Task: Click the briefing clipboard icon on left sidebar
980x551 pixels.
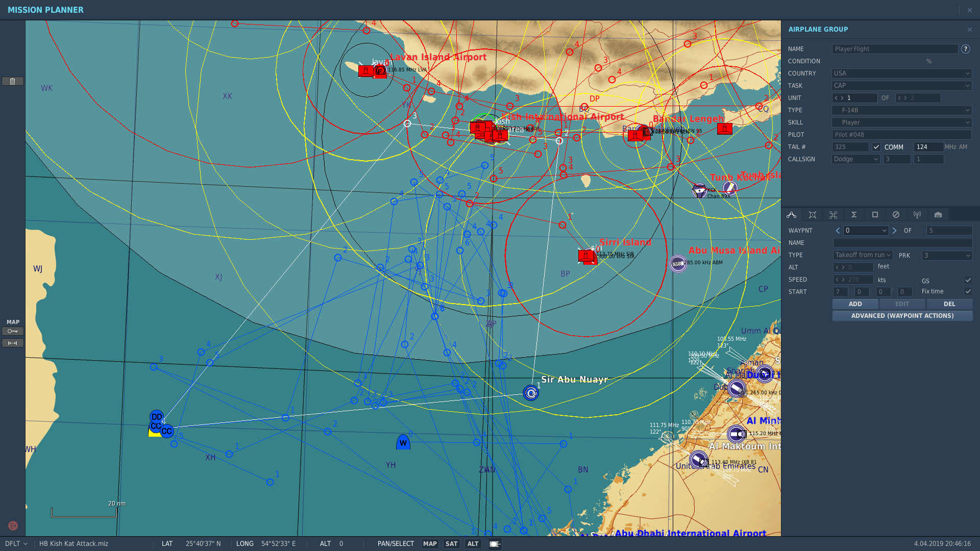Action: point(13,81)
